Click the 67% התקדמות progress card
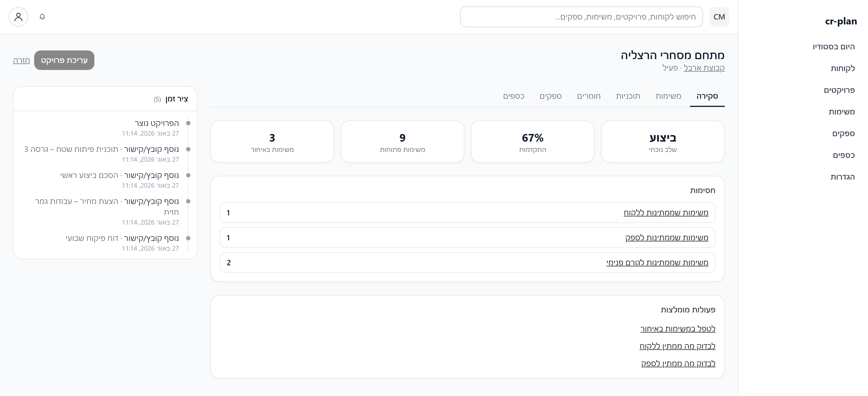Image resolution: width=868 pixels, height=396 pixels. [532, 142]
